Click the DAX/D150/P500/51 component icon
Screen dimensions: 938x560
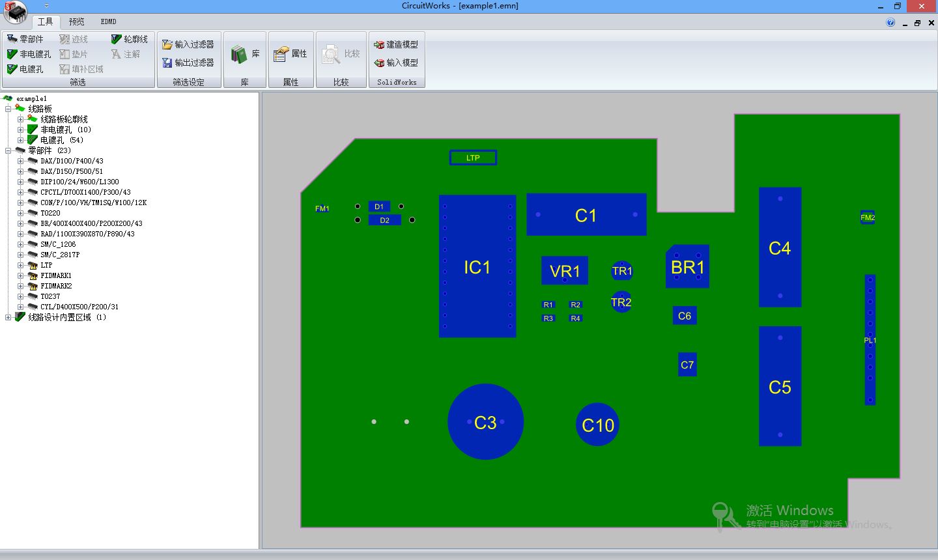(33, 171)
